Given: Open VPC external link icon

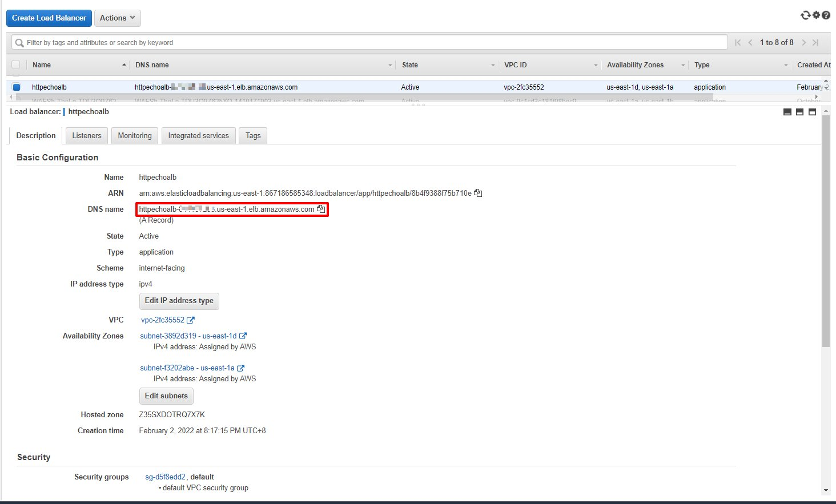Looking at the screenshot, I should [191, 320].
